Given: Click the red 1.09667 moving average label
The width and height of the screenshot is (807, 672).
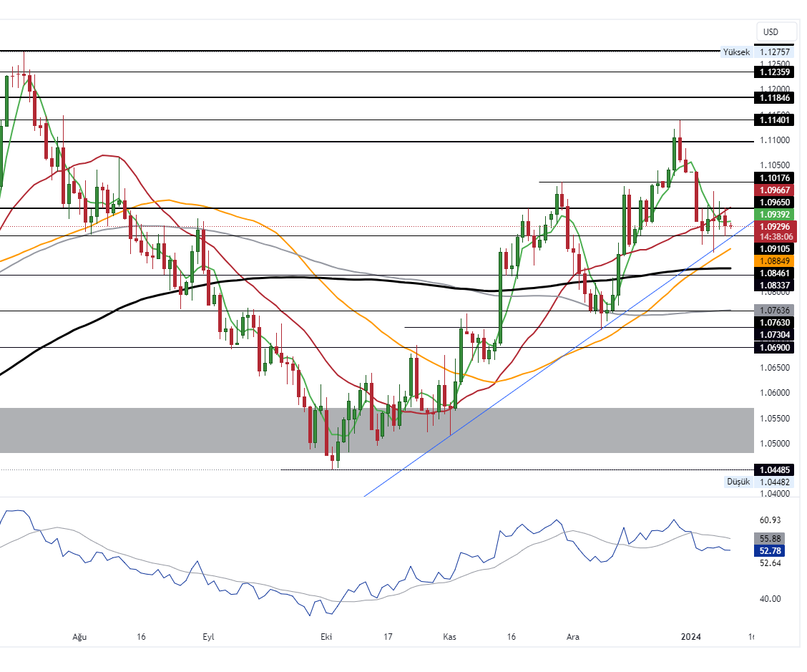Looking at the screenshot, I should (776, 190).
